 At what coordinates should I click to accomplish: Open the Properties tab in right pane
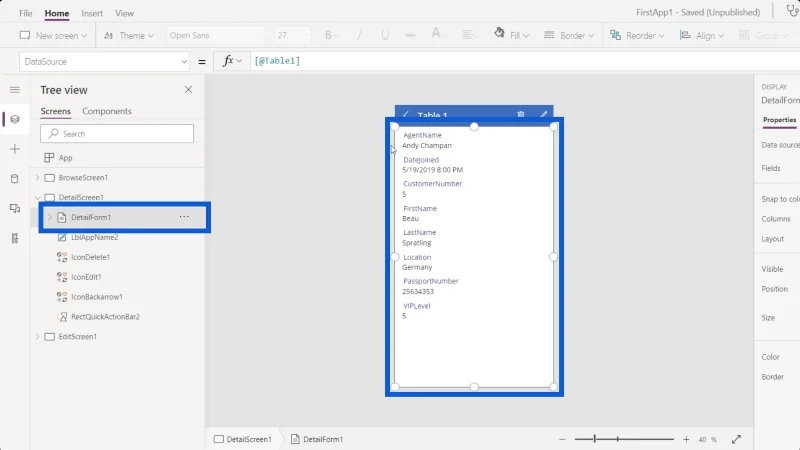[779, 120]
